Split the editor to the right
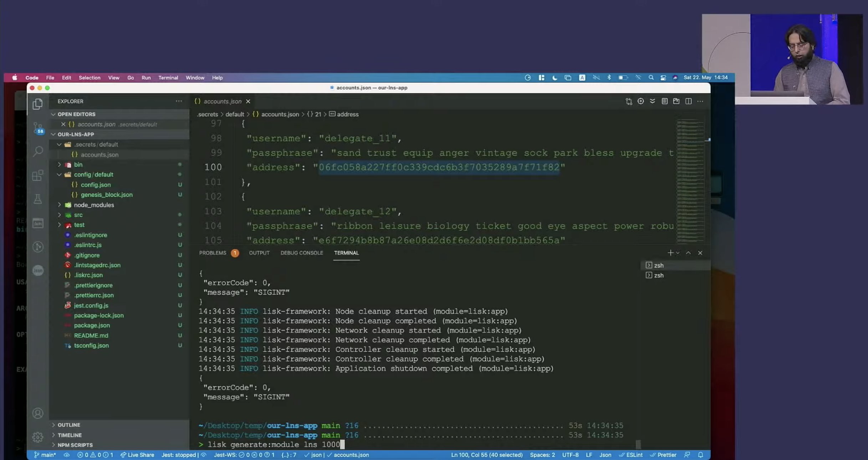 (x=688, y=101)
